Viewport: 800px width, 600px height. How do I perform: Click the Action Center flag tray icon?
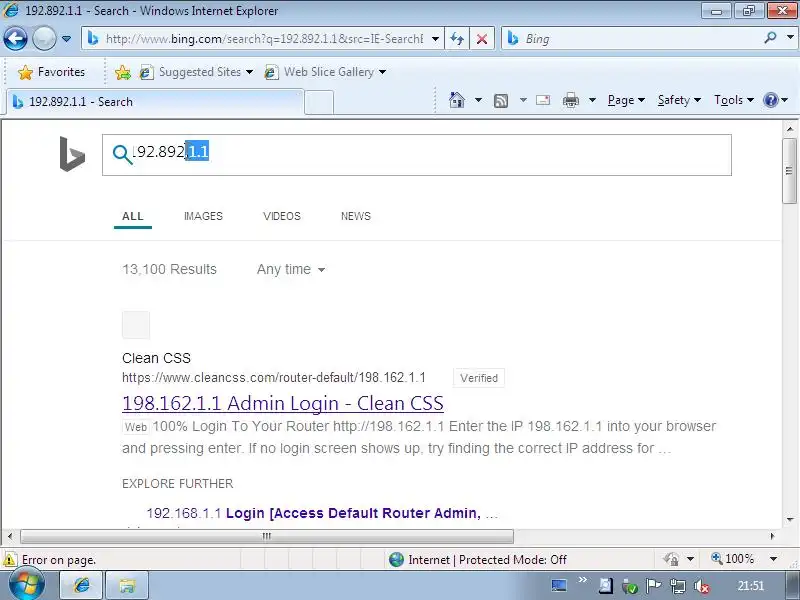tap(653, 586)
